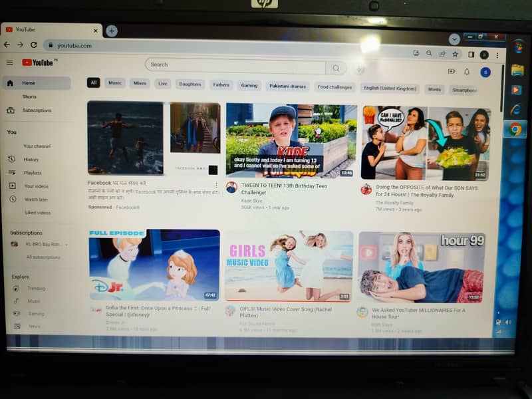
Task: Select the Music filter chip
Action: [115, 83]
